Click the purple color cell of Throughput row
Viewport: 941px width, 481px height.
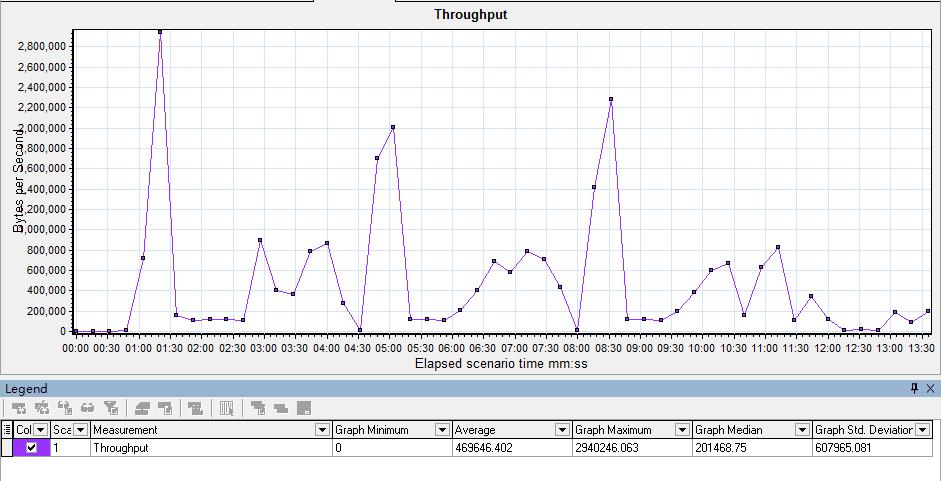pyautogui.click(x=19, y=448)
